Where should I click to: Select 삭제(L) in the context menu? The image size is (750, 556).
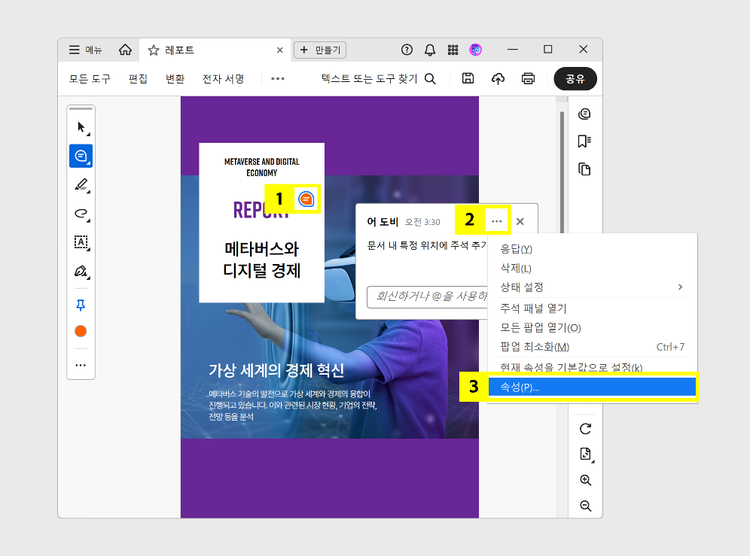[516, 268]
